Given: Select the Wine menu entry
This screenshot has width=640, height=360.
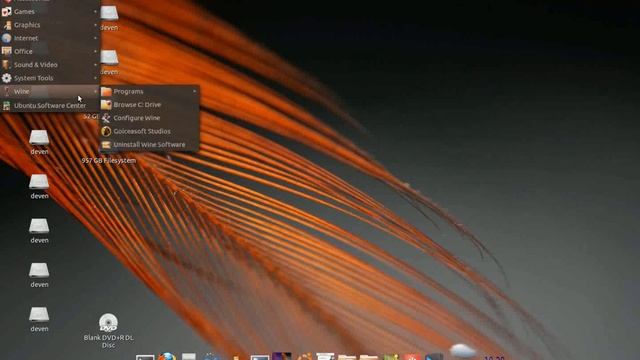Looking at the screenshot, I should (x=50, y=91).
